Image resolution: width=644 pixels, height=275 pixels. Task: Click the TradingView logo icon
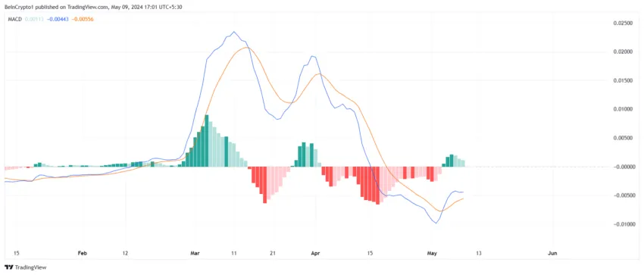[8, 267]
